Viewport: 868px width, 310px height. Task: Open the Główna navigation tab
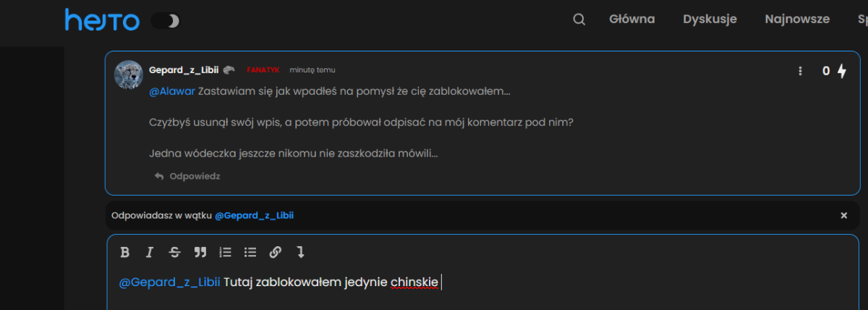pyautogui.click(x=631, y=20)
